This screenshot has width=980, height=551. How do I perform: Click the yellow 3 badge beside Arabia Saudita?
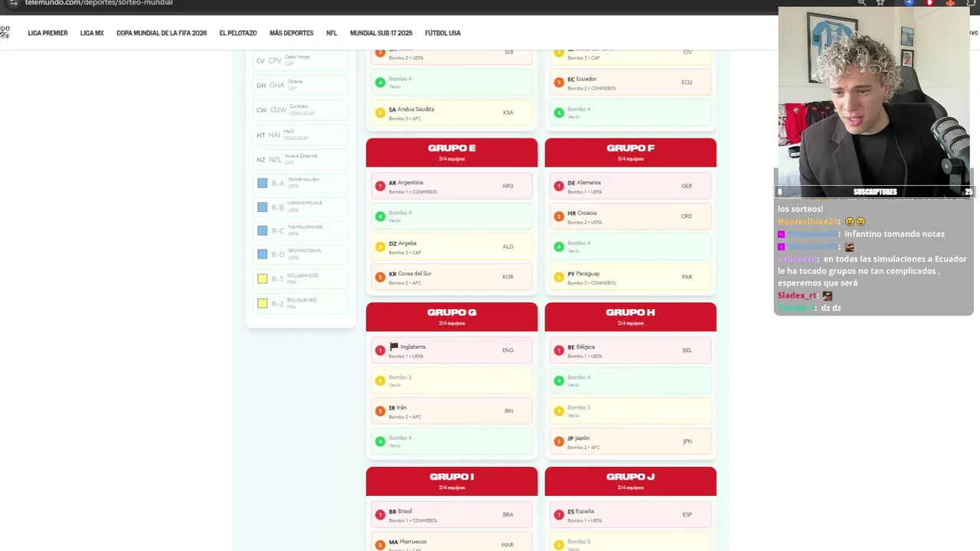(380, 112)
